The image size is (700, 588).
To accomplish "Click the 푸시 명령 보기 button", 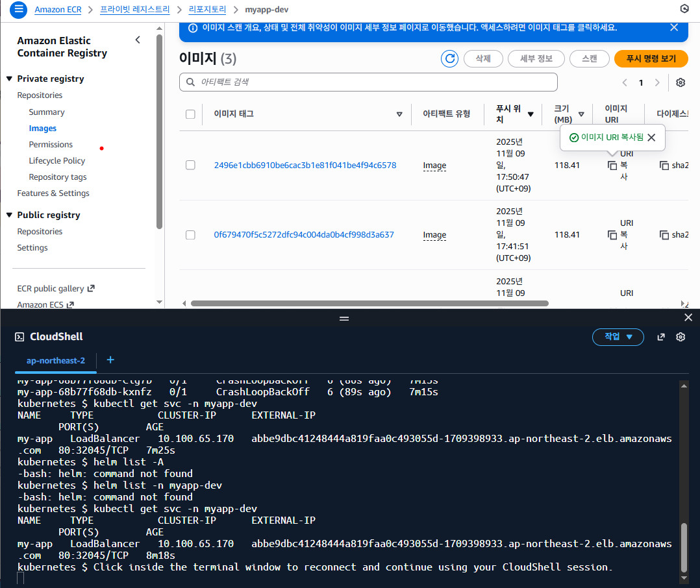I will [x=651, y=58].
